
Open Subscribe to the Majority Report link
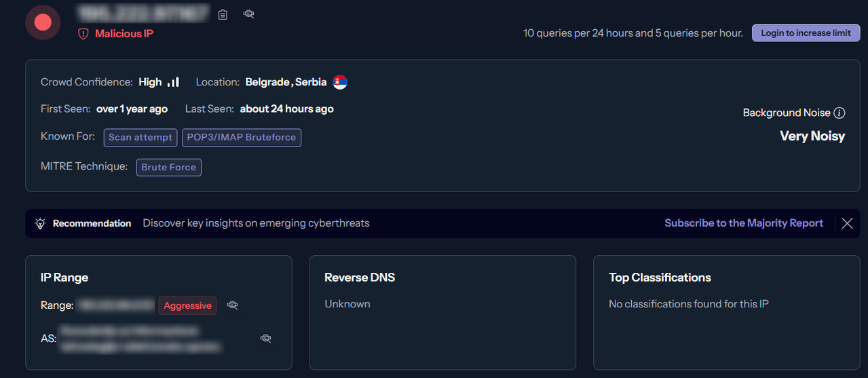click(744, 223)
